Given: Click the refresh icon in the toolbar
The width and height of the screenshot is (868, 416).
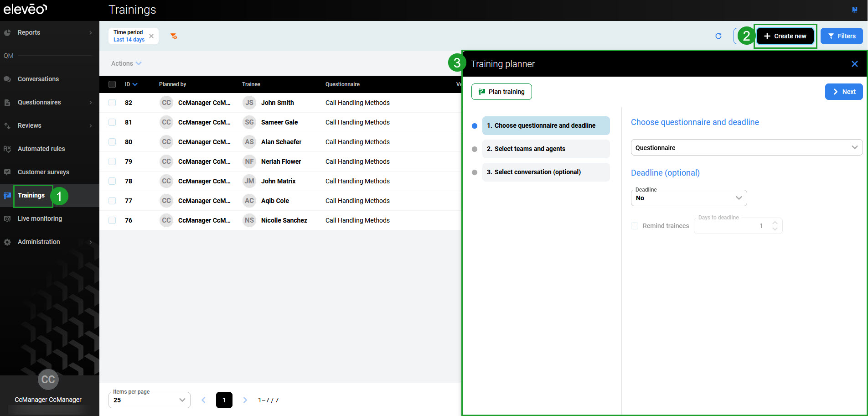Looking at the screenshot, I should coord(718,36).
